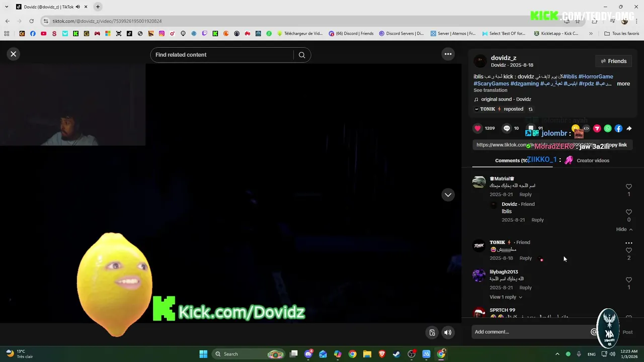Open the three-dot options above the video

point(448,54)
